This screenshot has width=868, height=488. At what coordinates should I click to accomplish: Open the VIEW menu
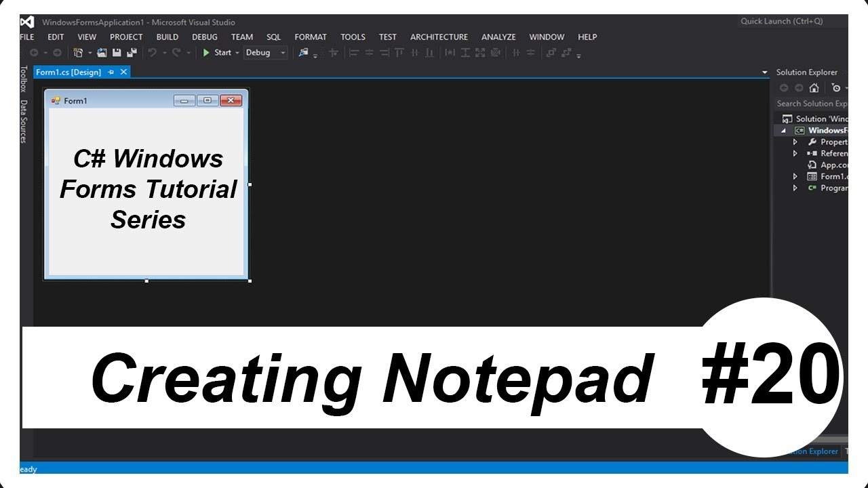(x=87, y=37)
